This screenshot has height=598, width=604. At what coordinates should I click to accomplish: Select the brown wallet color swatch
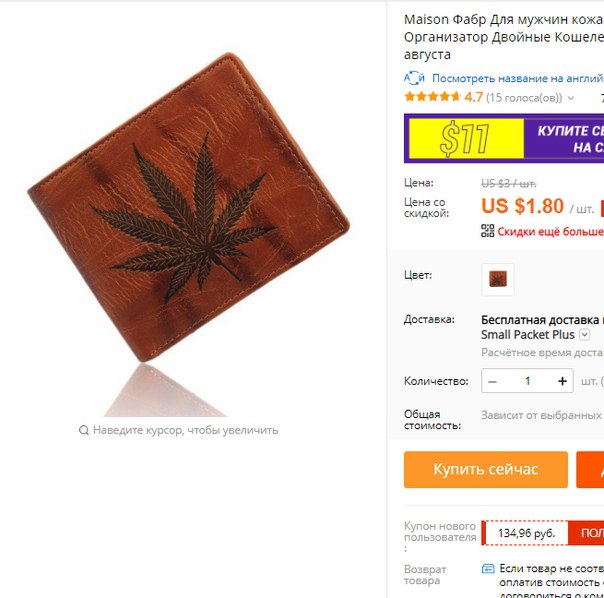tap(498, 279)
